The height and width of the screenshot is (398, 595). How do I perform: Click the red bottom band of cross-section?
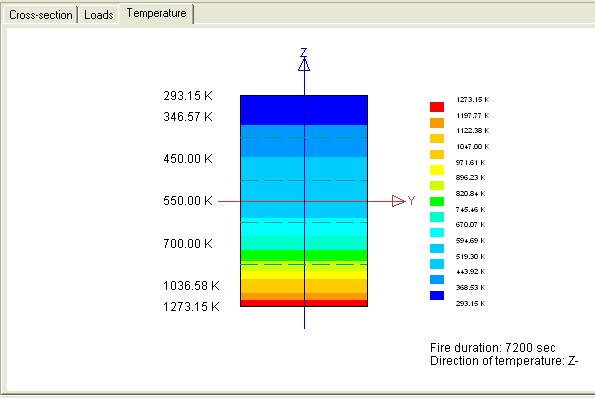(304, 303)
